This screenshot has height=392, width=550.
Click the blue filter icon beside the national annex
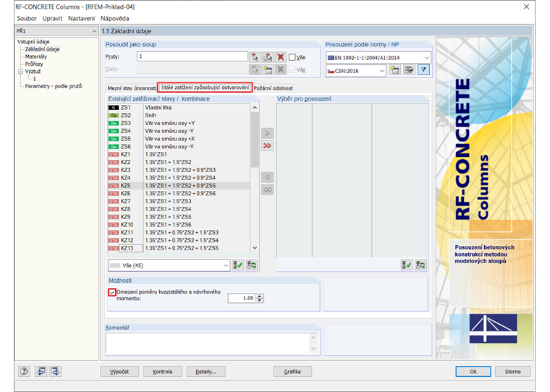pyautogui.click(x=423, y=70)
